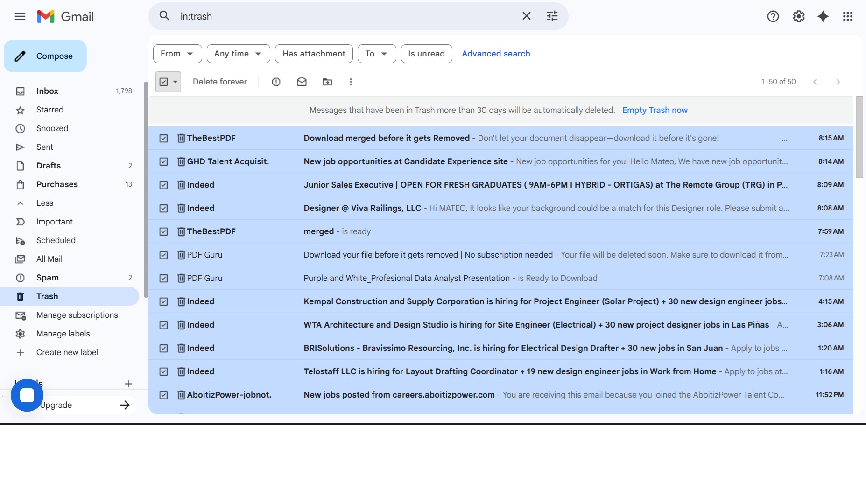866x504 pixels.
Task: Click Create new label
Action: (x=70, y=352)
